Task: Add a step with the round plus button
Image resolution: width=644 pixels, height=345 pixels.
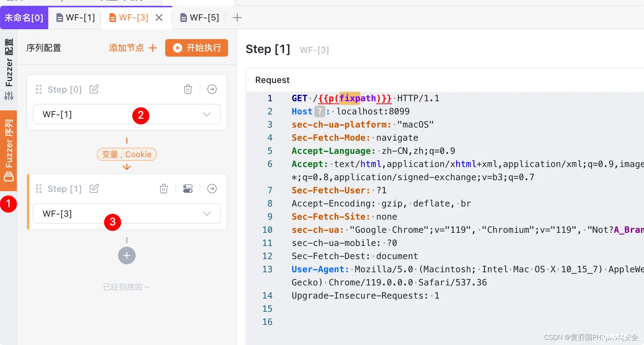Action: pyautogui.click(x=127, y=255)
